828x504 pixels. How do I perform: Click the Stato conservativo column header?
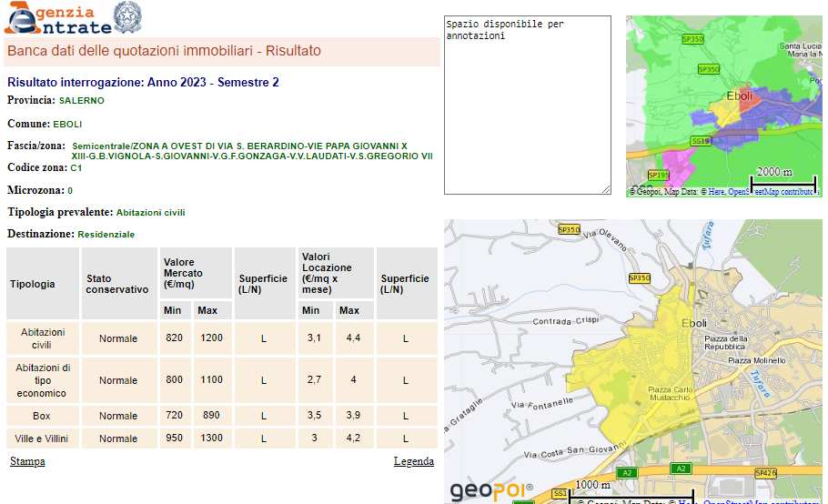click(117, 284)
